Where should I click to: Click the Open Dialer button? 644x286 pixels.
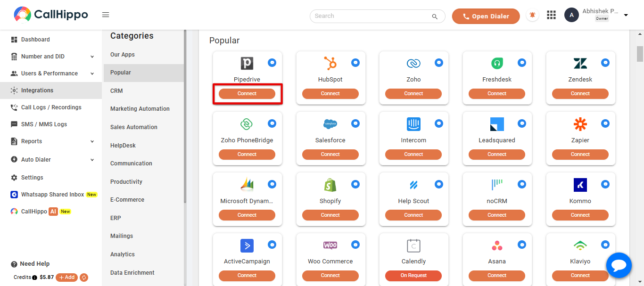pos(486,16)
